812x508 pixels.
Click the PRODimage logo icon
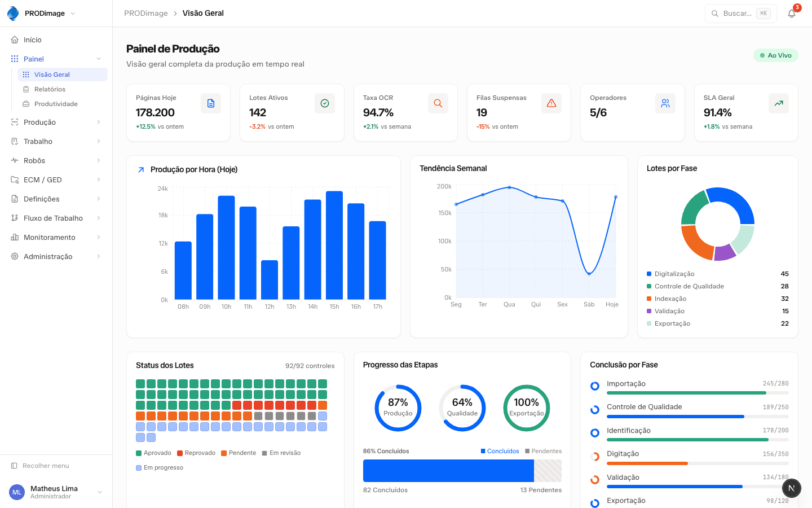pyautogui.click(x=13, y=14)
